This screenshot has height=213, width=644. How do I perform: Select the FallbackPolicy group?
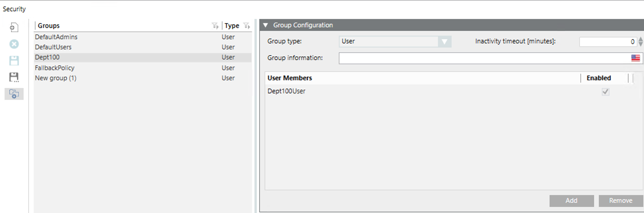point(55,68)
